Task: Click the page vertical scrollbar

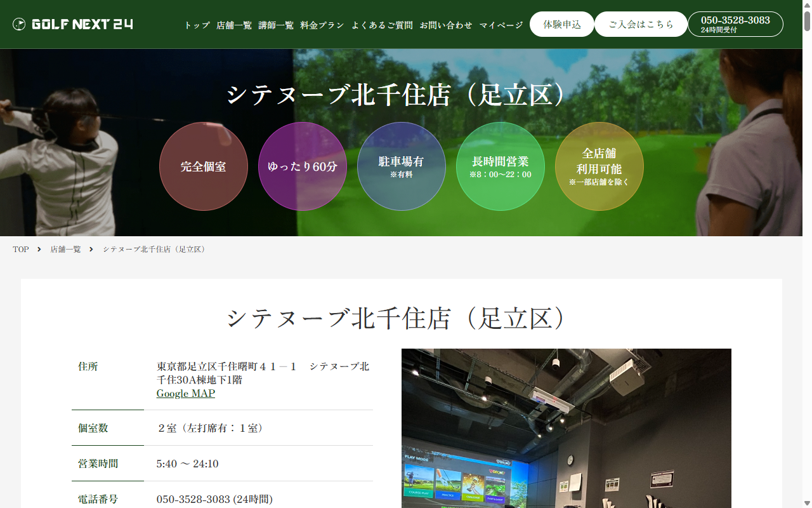Action: (807, 254)
